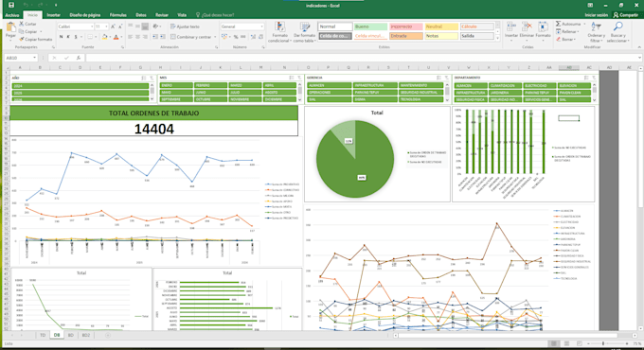Open the BD sheet tab
The width and height of the screenshot is (644, 350).
71,335
